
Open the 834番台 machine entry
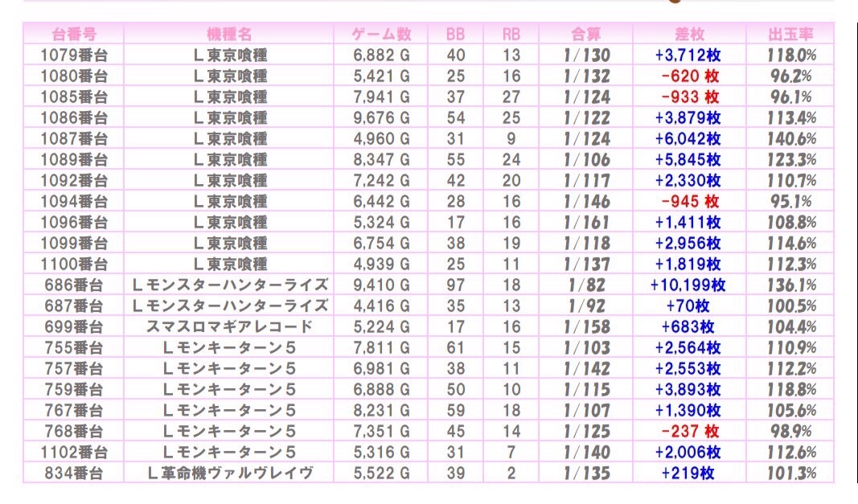pos(74,473)
